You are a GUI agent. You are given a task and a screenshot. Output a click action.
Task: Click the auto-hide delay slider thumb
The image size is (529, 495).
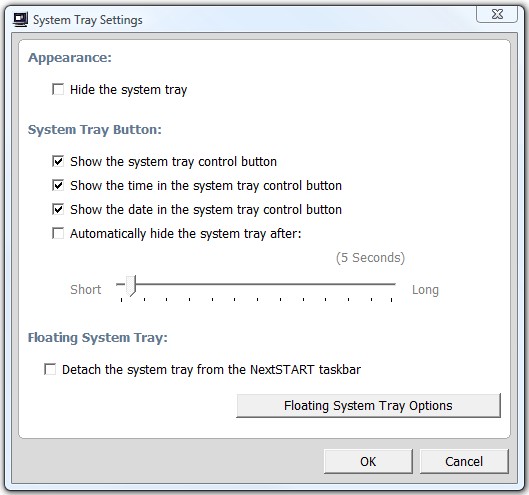pos(131,285)
